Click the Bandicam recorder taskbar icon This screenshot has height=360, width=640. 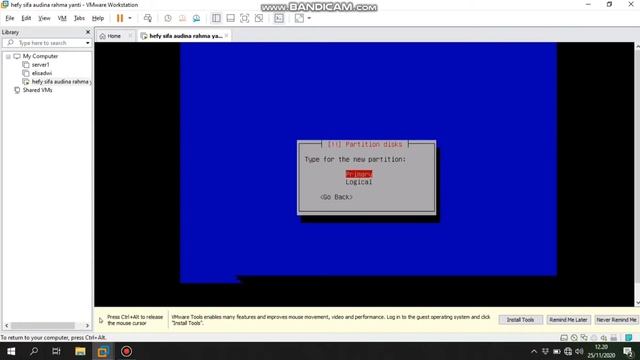tap(126, 351)
